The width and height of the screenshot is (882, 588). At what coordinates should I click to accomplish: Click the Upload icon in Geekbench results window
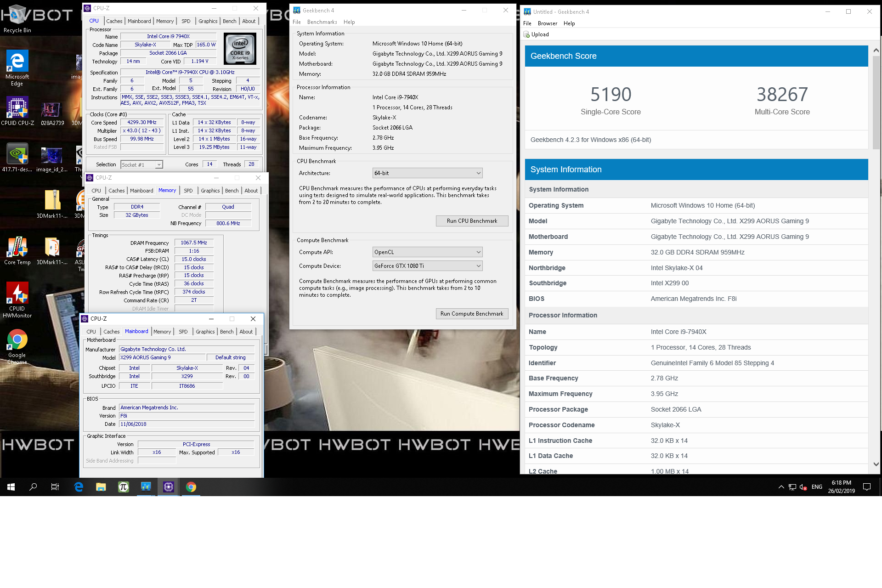(527, 34)
